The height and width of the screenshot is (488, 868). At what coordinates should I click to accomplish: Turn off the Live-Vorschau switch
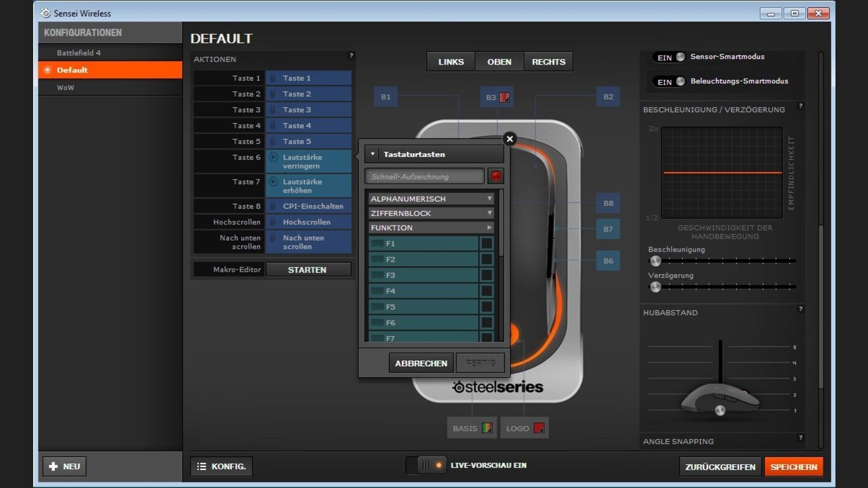click(427, 465)
